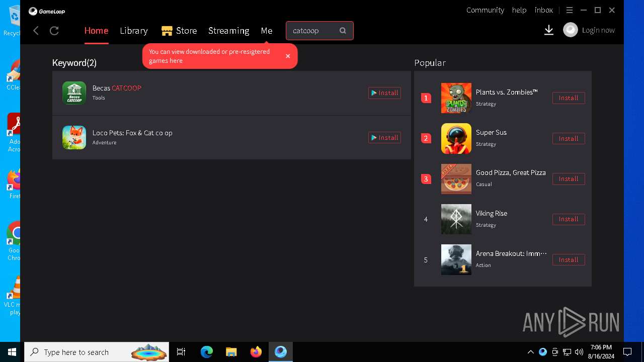This screenshot has width=644, height=362.
Task: Go back with the left arrow icon
Action: 36,31
